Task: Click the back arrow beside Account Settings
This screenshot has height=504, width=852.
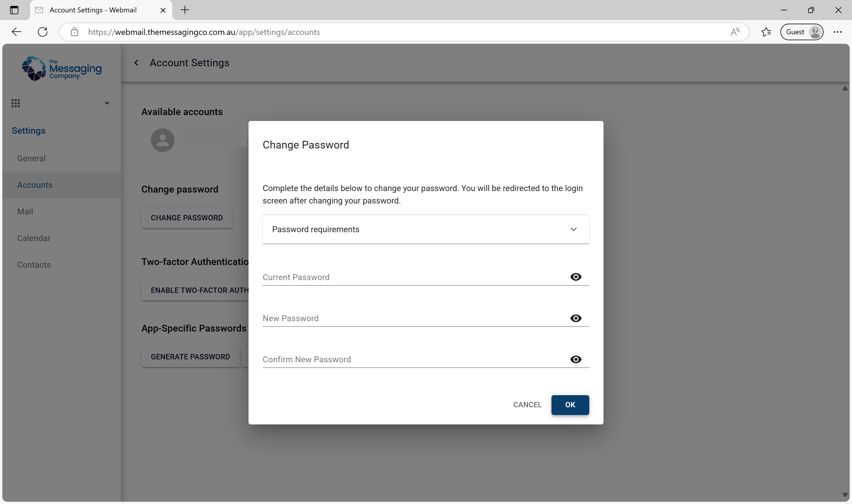Action: 136,62
